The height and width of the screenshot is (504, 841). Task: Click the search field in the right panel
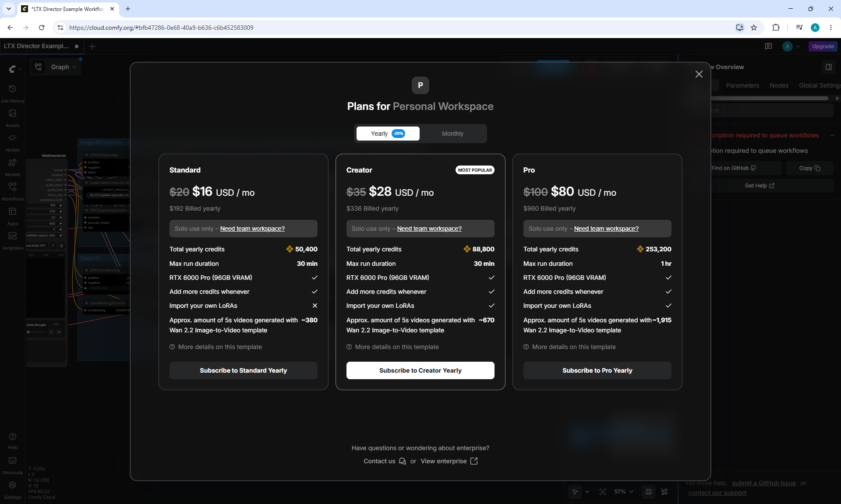tap(772, 111)
